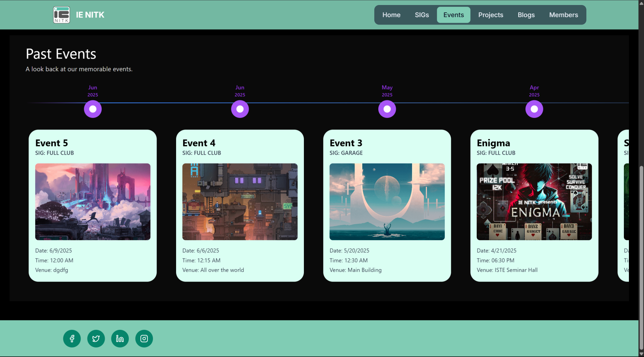Screen dimensions: 644x357
Task: Click the Event 3 card title
Action: click(x=346, y=143)
